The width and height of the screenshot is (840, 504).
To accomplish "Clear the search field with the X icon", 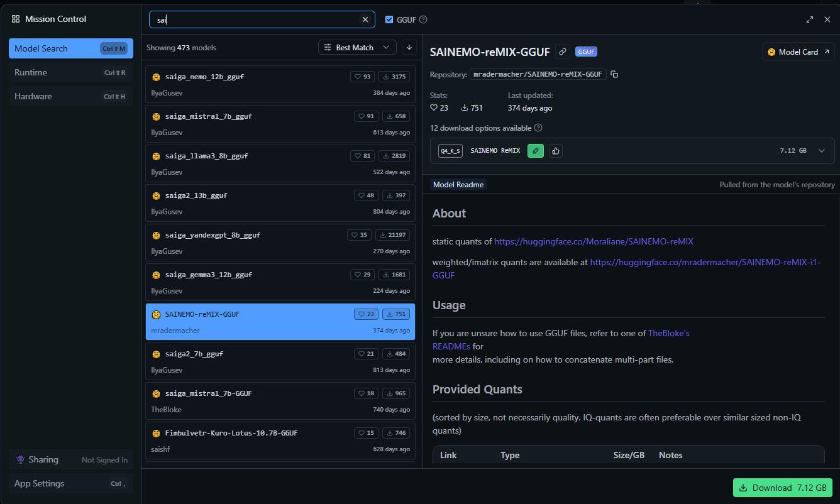I will (x=365, y=19).
